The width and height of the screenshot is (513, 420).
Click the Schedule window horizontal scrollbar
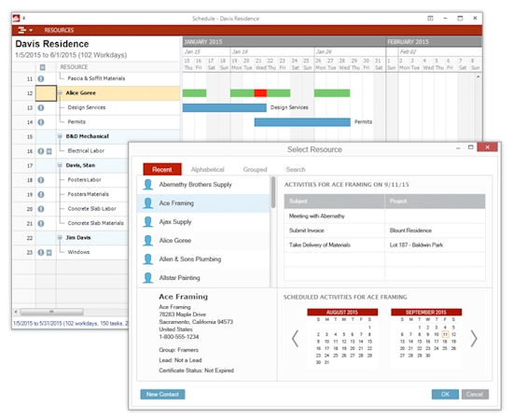51,312
